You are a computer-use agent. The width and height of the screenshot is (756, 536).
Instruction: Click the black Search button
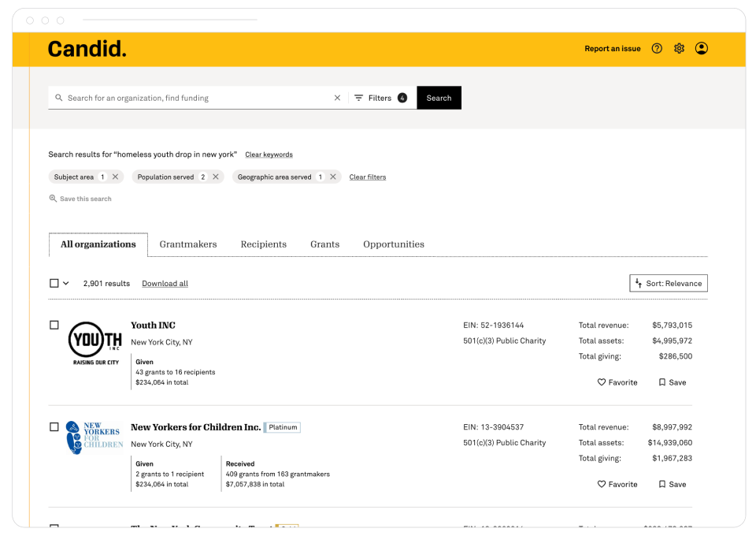439,97
